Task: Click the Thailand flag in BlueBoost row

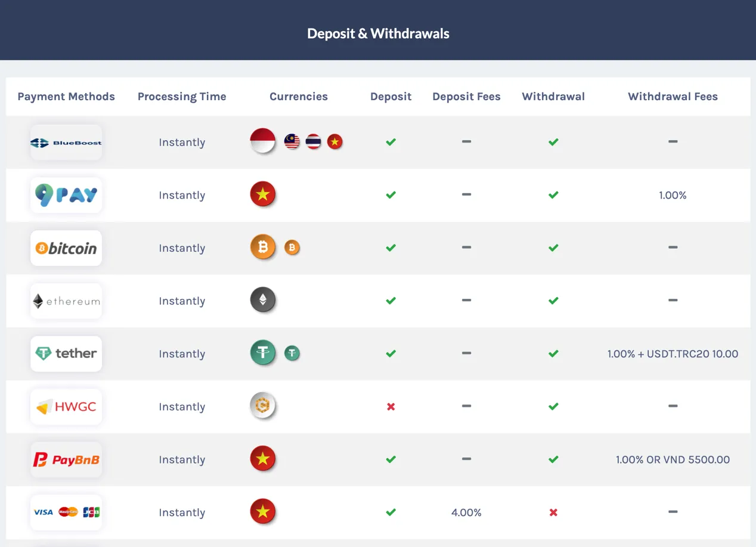Action: 314,141
